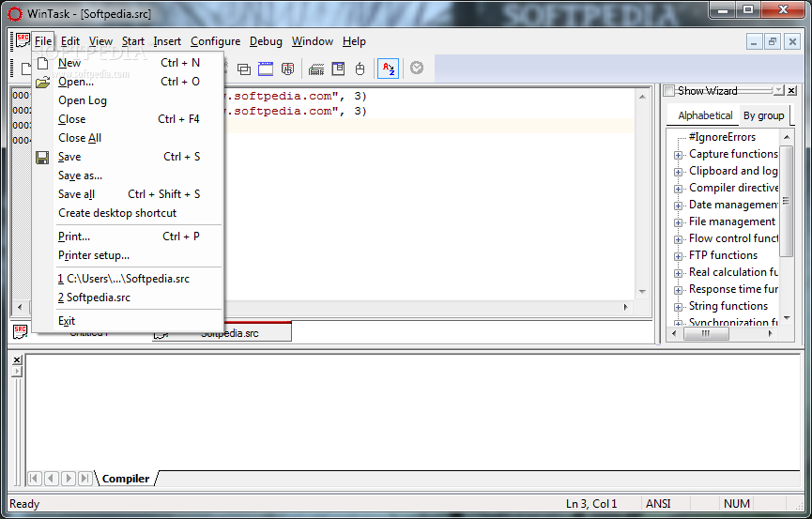Choose Save as... from the File menu

pyautogui.click(x=128, y=176)
